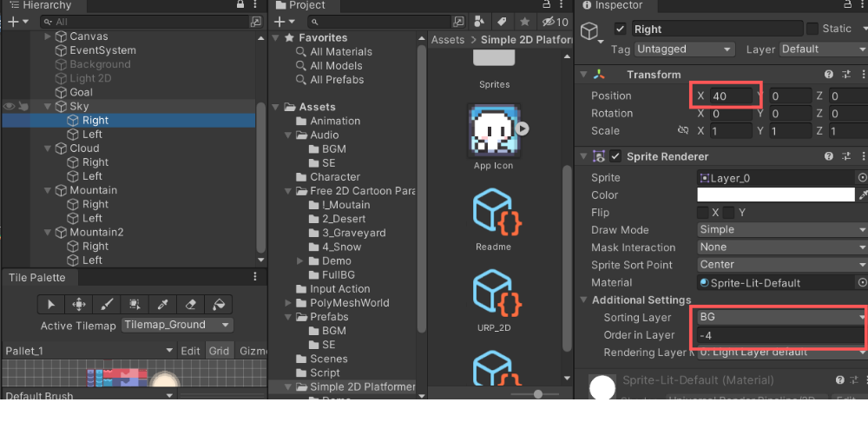Screen dimensions: 868x422
Task: Disable the Sprite Renderer component checkbox
Action: click(x=615, y=156)
